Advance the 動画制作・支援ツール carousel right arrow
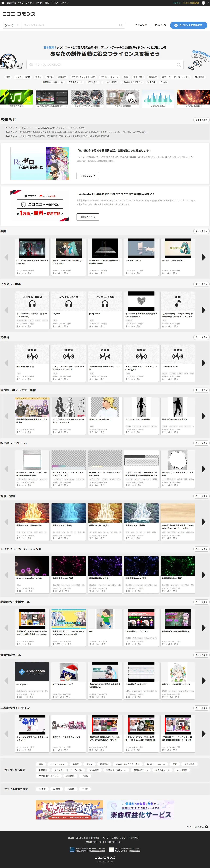The height and width of the screenshot is (868, 210). [x=204, y=628]
